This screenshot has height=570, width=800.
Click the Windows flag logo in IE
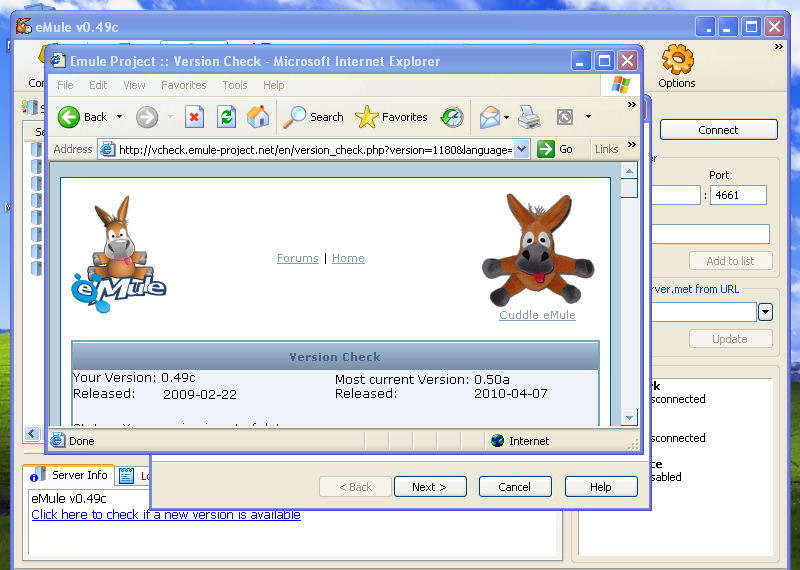click(x=621, y=85)
